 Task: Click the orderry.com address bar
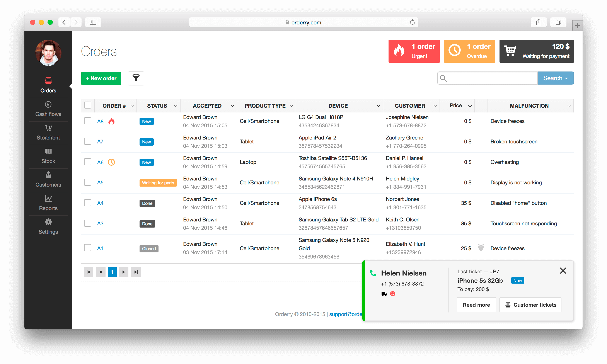(x=303, y=22)
